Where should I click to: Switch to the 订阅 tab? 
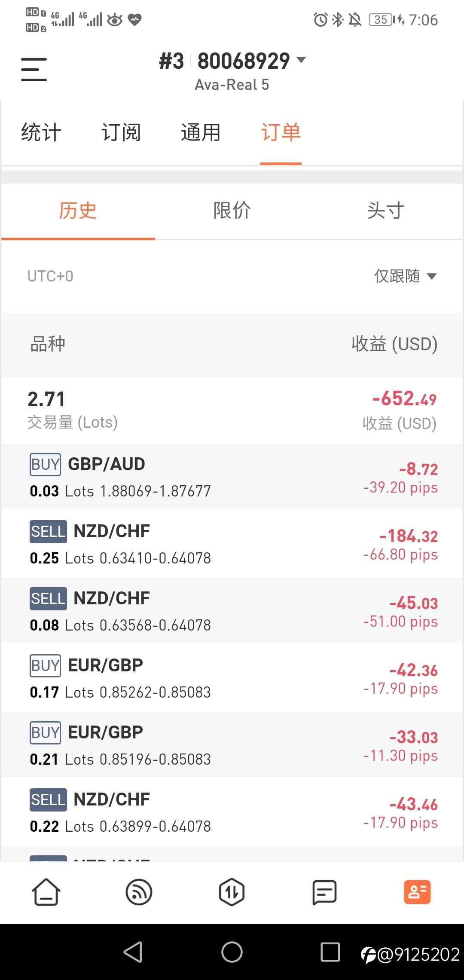coord(121,132)
